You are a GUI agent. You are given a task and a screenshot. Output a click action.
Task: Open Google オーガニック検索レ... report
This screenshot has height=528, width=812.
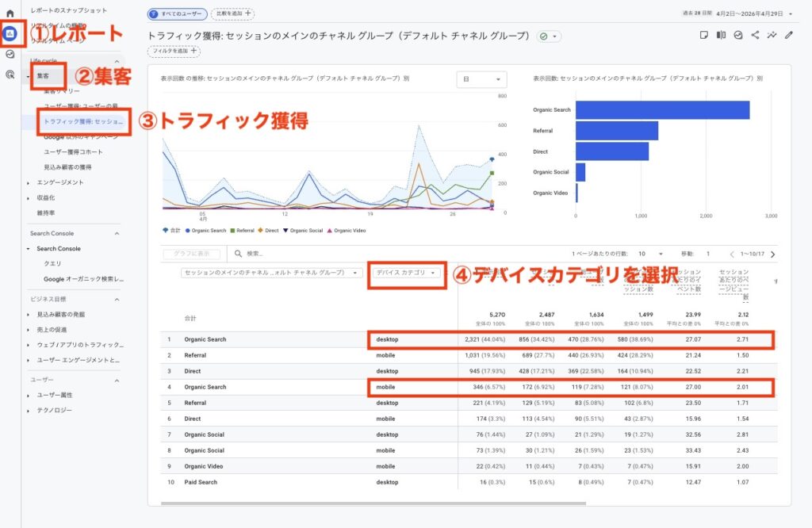83,279
